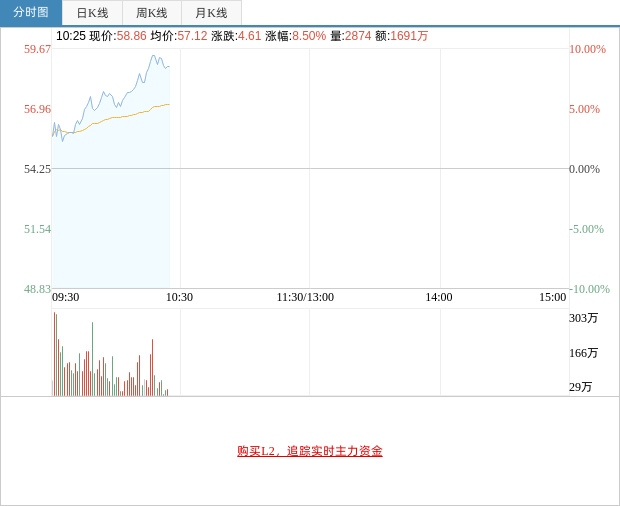
Task: Click the 303万 volume axis label
Action: [x=583, y=318]
